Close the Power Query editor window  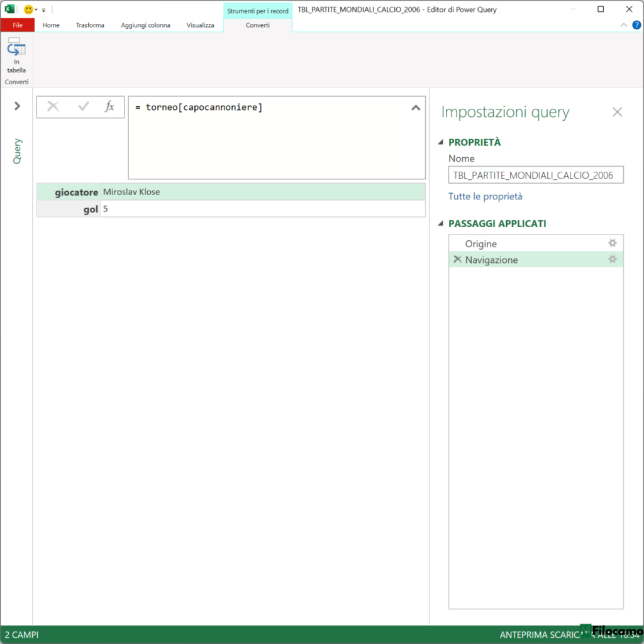(x=629, y=9)
